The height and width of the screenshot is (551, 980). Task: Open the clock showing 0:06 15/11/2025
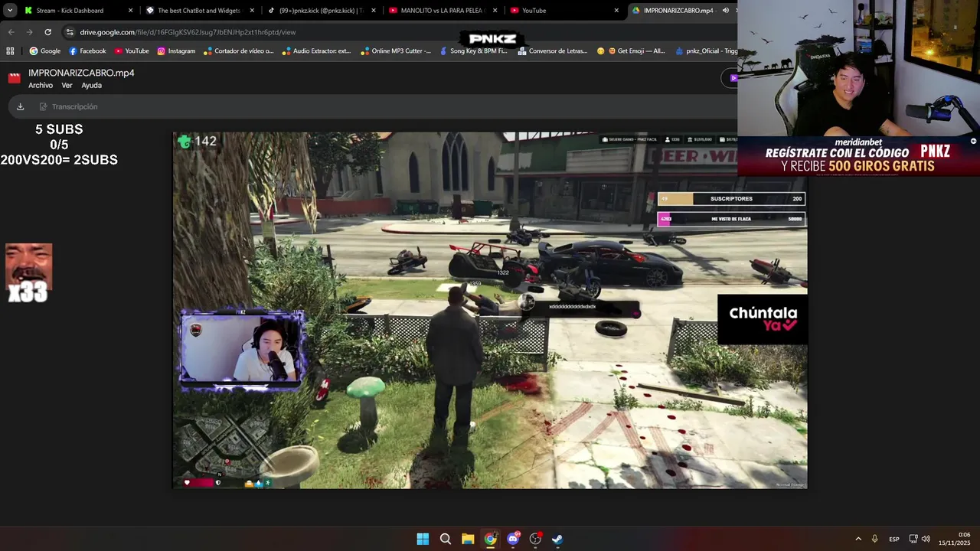click(955, 539)
